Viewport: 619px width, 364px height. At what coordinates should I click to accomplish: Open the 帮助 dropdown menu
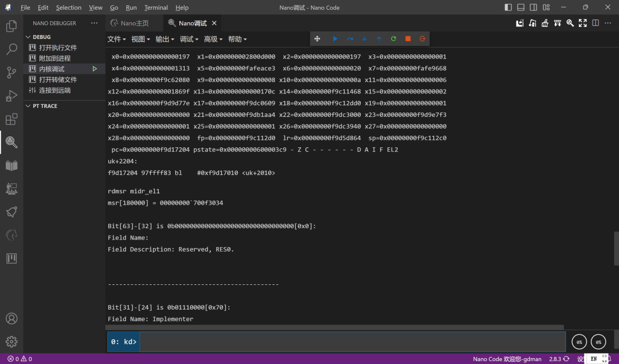click(x=237, y=39)
